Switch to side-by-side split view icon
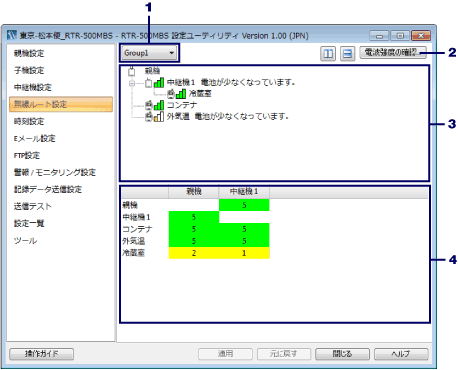This screenshot has height=370, width=458. point(328,53)
